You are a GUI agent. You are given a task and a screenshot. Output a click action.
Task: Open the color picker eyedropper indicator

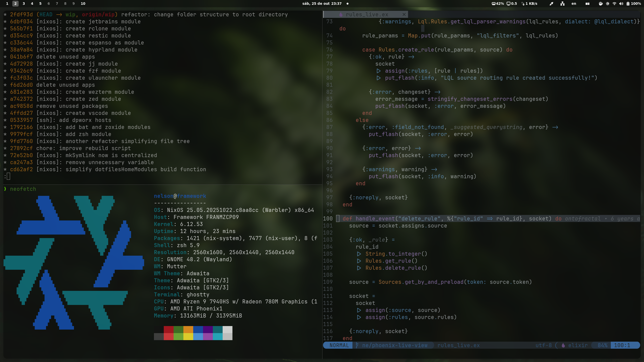pyautogui.click(x=551, y=4)
